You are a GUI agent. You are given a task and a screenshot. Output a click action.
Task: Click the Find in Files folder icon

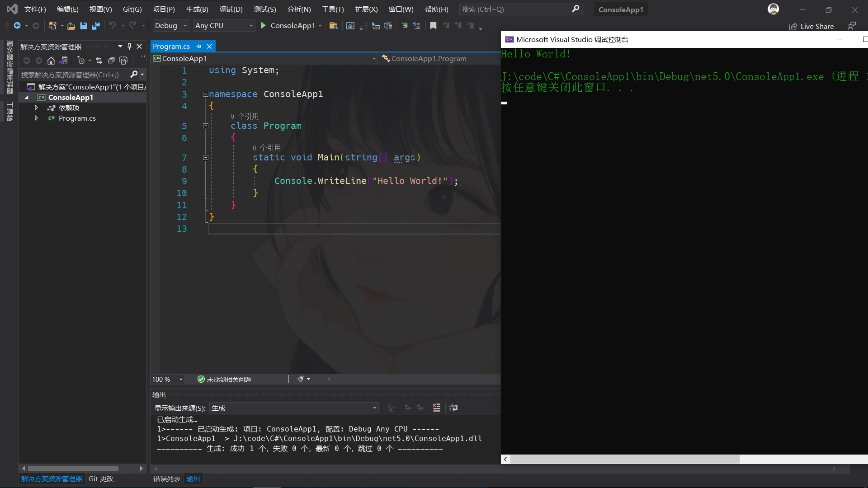[333, 26]
